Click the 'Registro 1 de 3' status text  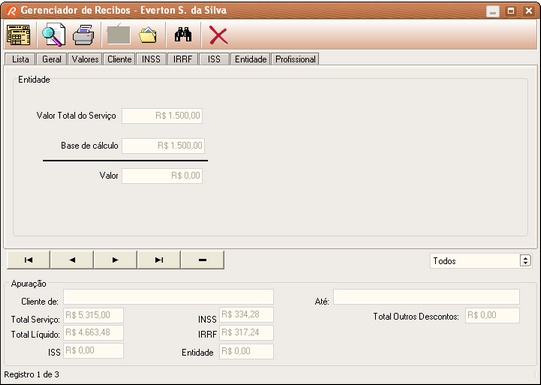32,375
